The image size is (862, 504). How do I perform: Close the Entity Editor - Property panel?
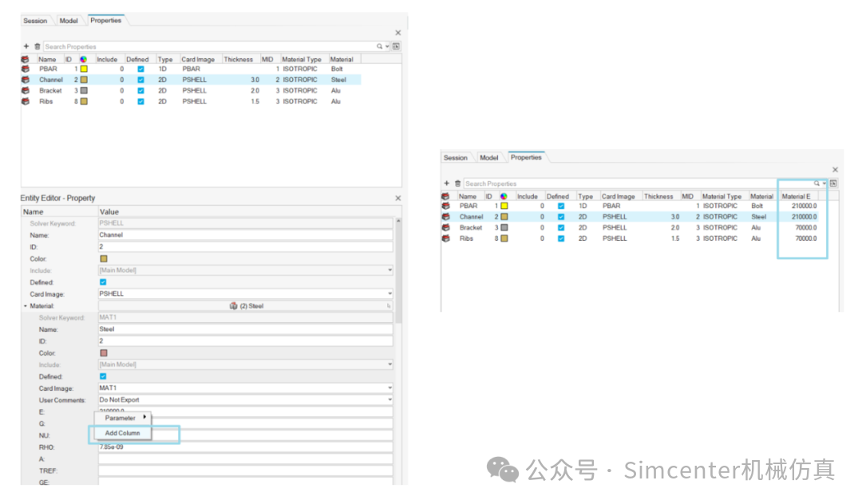(397, 198)
